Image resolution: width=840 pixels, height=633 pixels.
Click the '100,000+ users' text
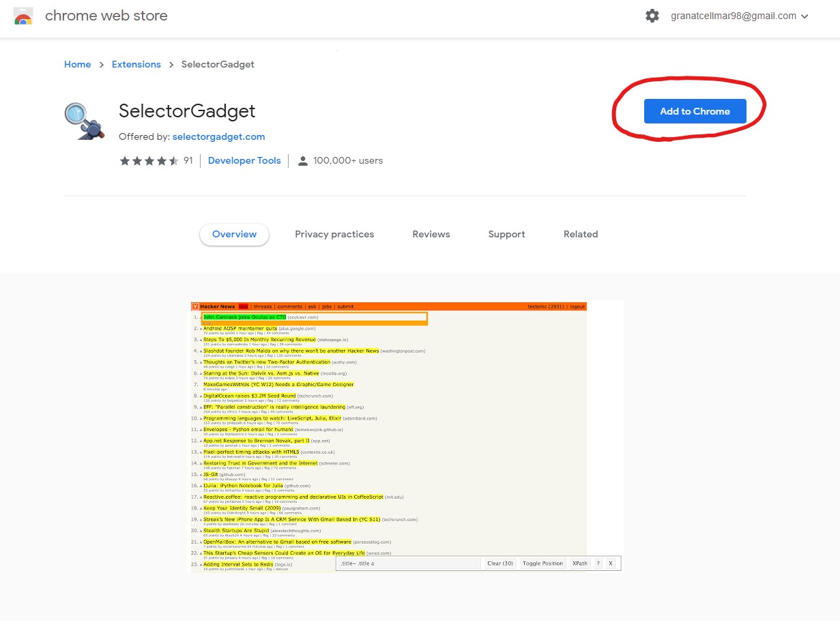click(x=348, y=161)
